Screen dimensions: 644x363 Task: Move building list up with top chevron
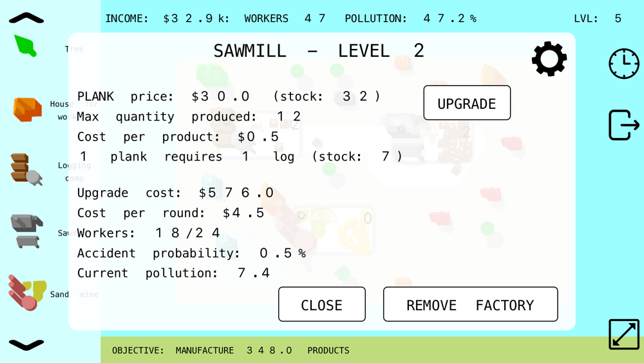[x=26, y=18]
